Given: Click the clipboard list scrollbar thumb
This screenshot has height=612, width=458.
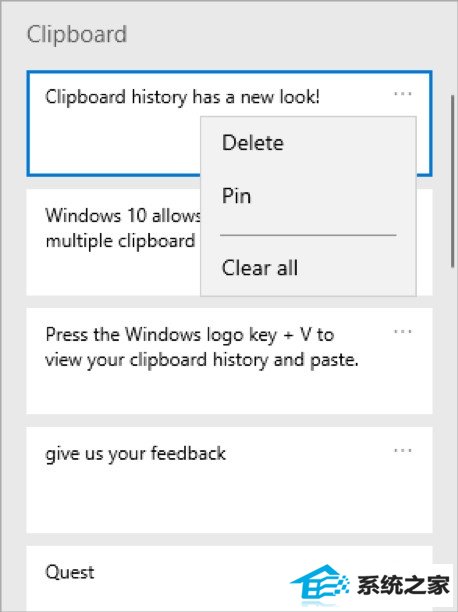Looking at the screenshot, I should point(453,181).
